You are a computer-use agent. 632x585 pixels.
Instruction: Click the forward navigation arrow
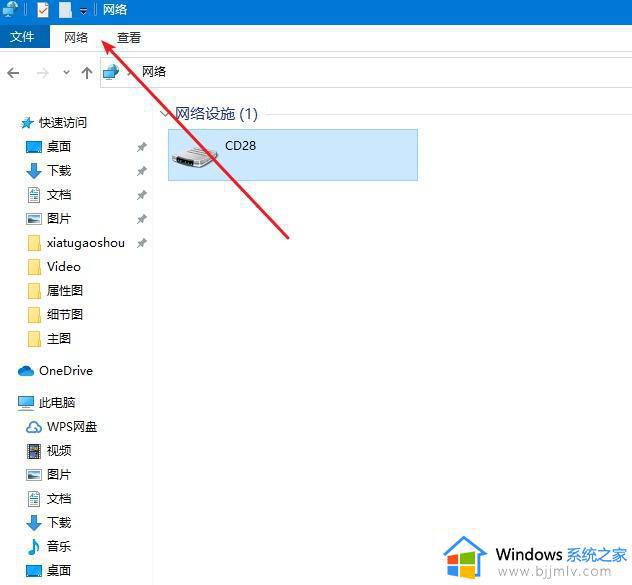(x=42, y=73)
